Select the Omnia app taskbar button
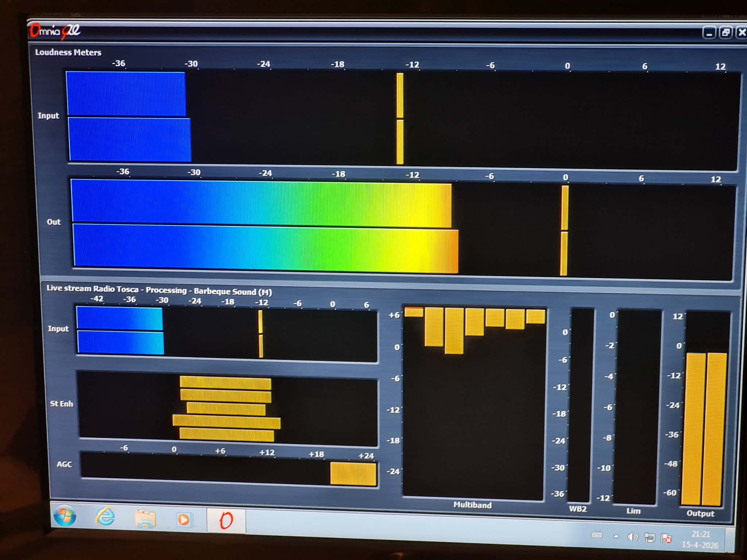 click(x=226, y=520)
